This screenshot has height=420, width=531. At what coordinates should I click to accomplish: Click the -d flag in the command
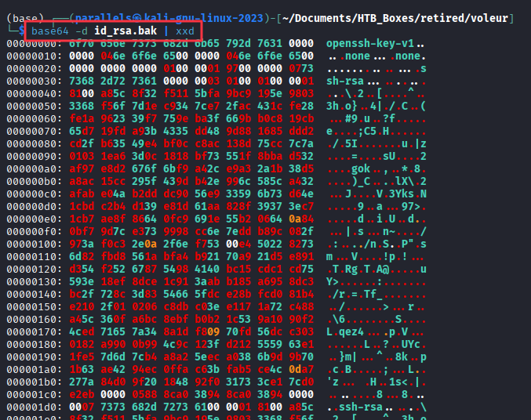point(82,31)
